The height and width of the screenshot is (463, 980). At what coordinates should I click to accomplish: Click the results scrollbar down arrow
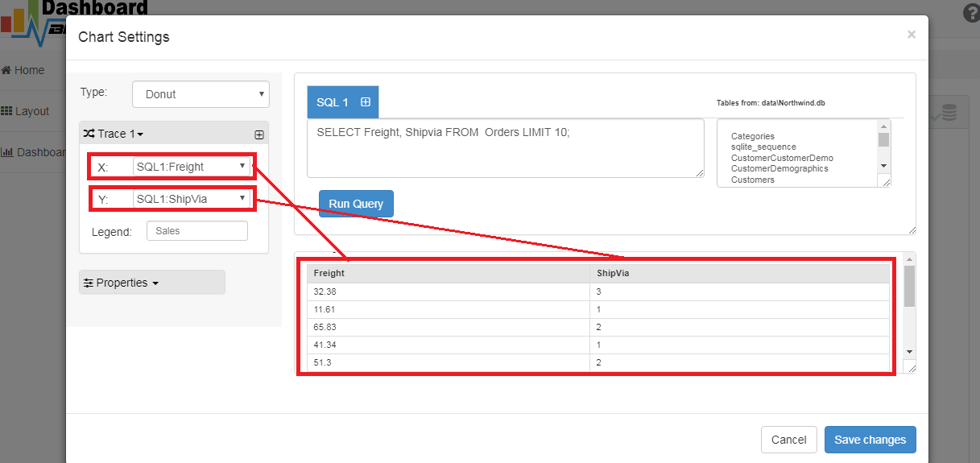point(909,352)
